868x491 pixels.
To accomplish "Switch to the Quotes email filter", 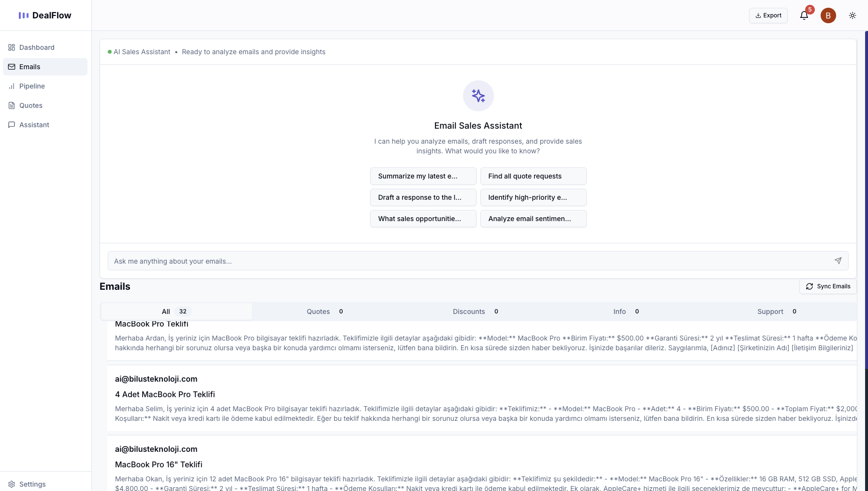I will [324, 312].
